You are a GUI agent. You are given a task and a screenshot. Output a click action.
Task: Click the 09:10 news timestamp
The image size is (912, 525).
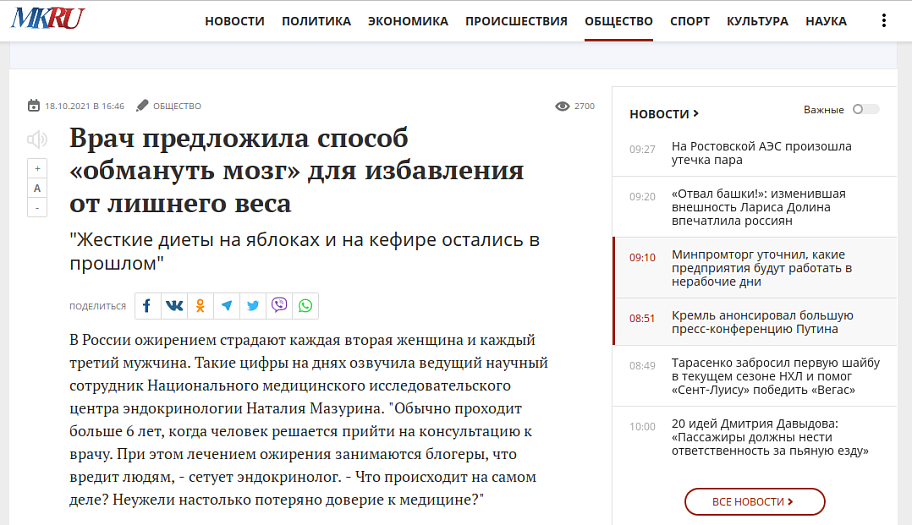(642, 258)
